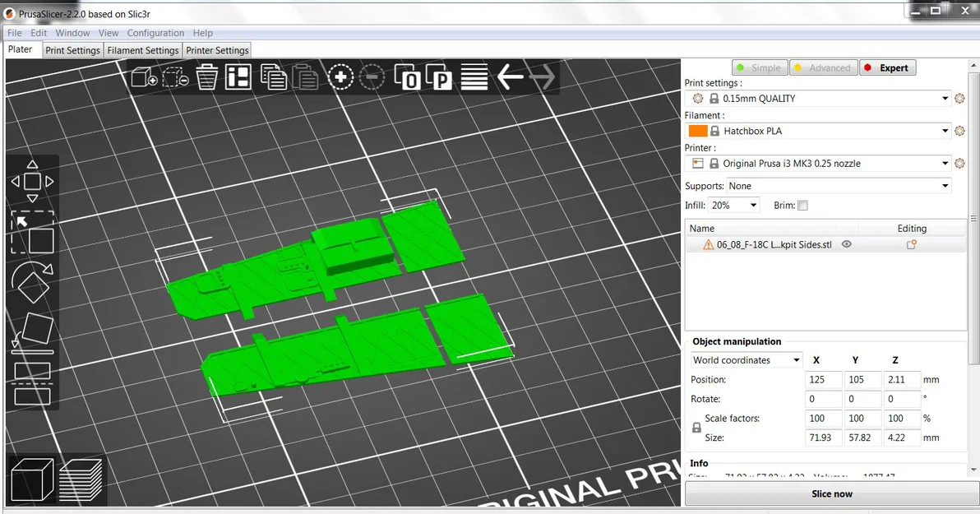Switch to Printer Settings tab
Image resolution: width=980 pixels, height=514 pixels.
click(x=217, y=50)
